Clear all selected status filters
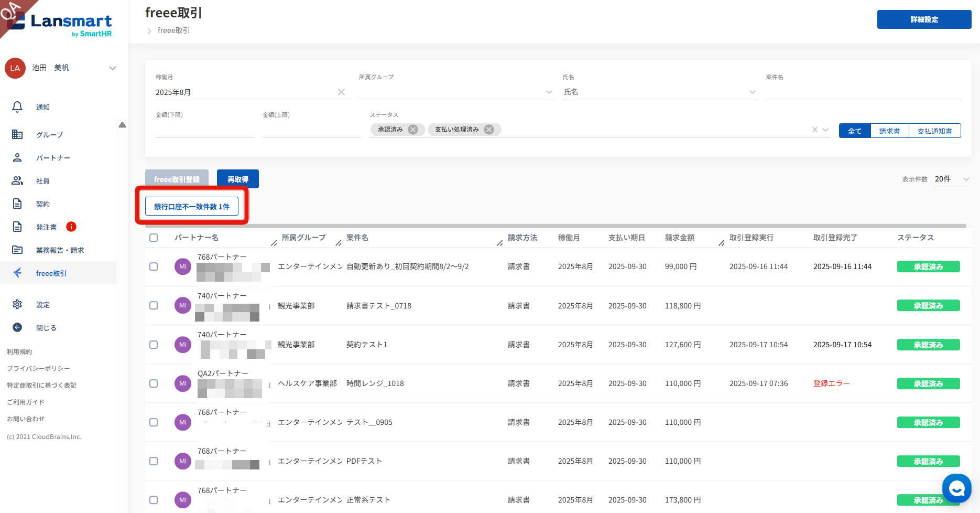The width and height of the screenshot is (980, 513). 815,130
